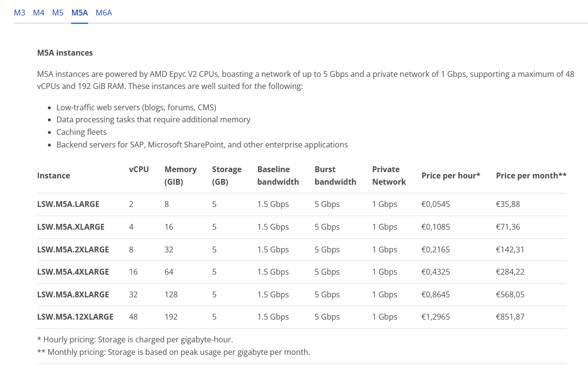Screen dimensions: 588x366
Task: Click the Baseline bandwidth column header
Action: 278,176
